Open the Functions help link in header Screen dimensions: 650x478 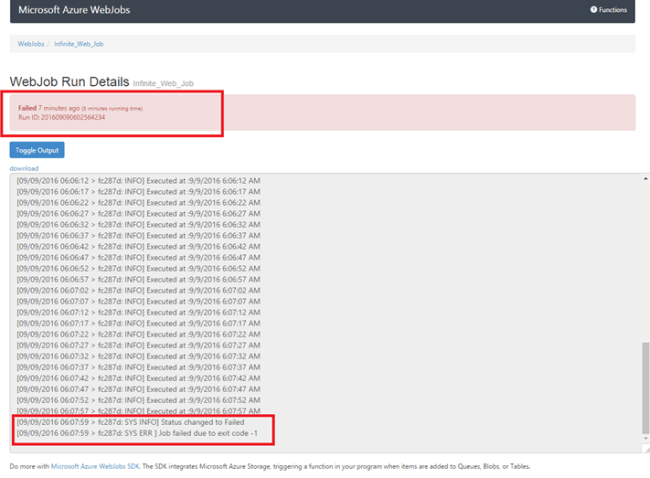608,10
